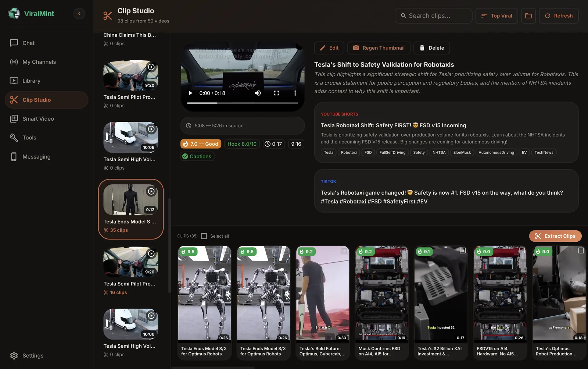Check the Tesla's Optimus Robot Production clip checkbox
This screenshot has height=369, width=588.
click(x=581, y=251)
